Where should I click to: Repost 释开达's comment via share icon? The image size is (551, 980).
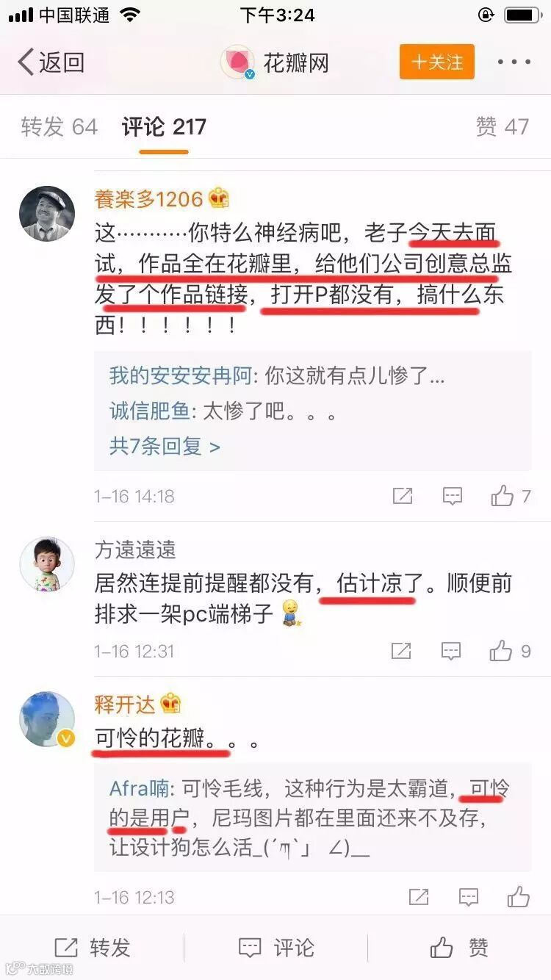coord(418,897)
